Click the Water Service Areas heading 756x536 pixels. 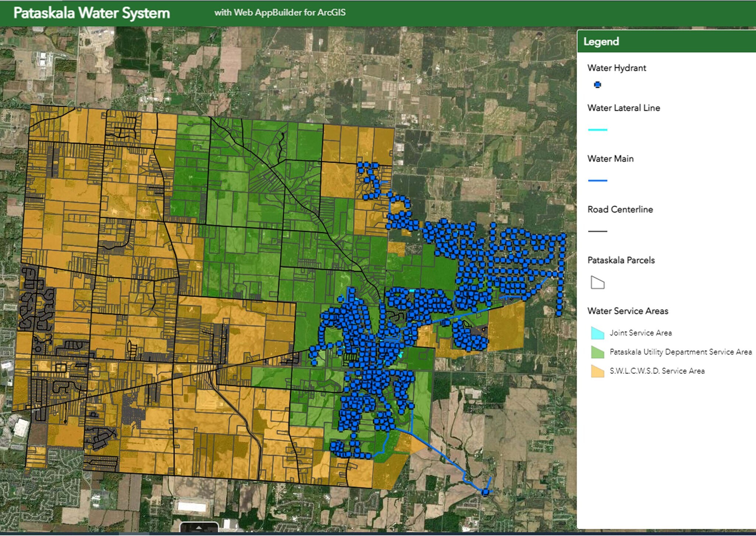[x=628, y=311]
